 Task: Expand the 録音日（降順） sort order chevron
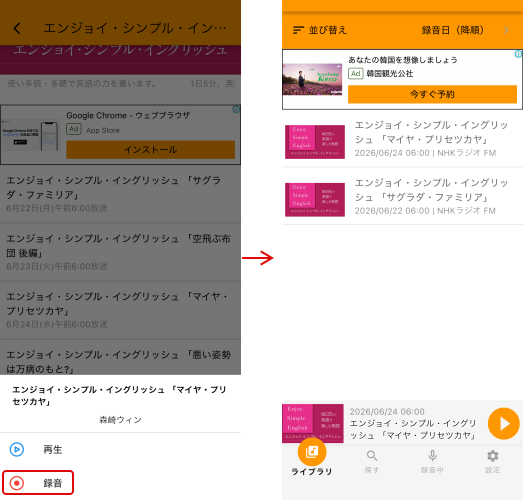point(506,30)
